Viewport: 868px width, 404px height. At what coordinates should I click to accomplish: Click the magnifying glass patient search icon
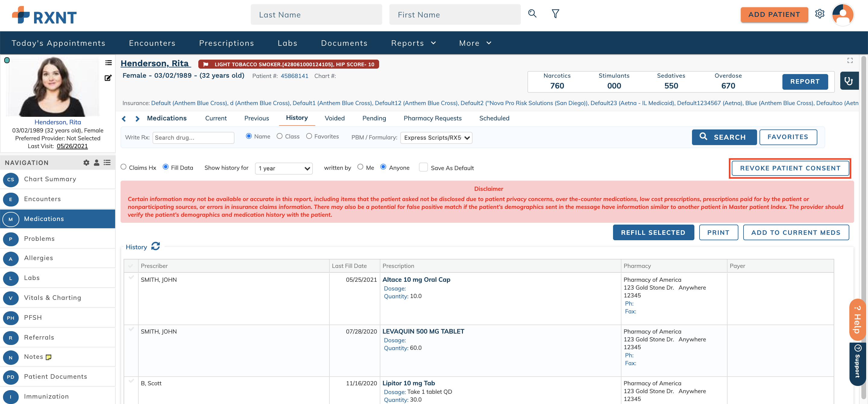pos(532,14)
